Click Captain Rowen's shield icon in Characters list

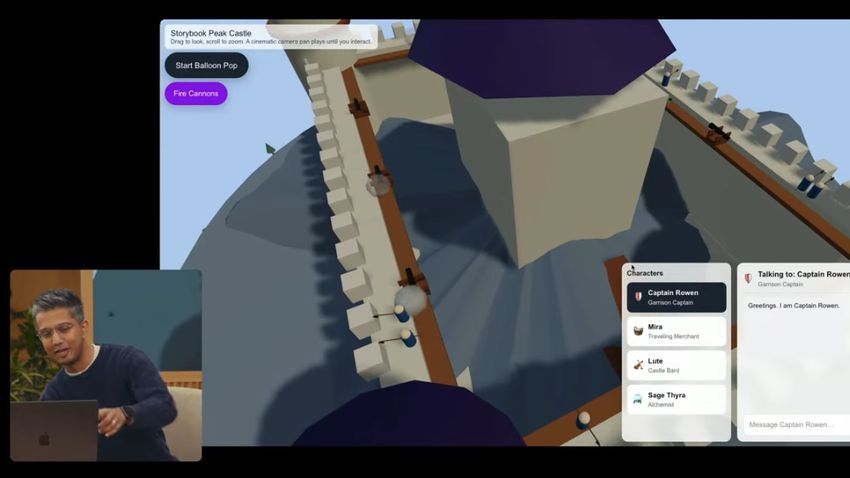(638, 297)
